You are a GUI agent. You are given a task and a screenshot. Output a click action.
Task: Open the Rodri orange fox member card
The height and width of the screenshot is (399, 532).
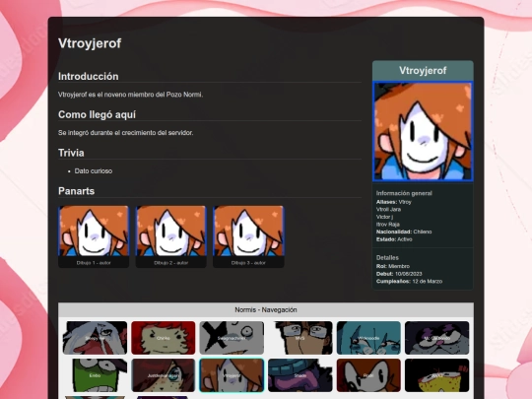click(368, 375)
